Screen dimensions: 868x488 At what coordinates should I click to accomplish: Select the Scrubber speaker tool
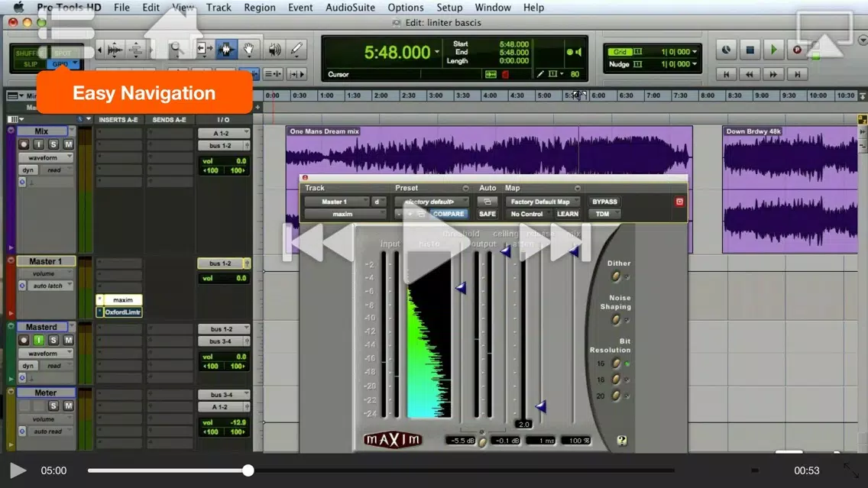click(274, 49)
